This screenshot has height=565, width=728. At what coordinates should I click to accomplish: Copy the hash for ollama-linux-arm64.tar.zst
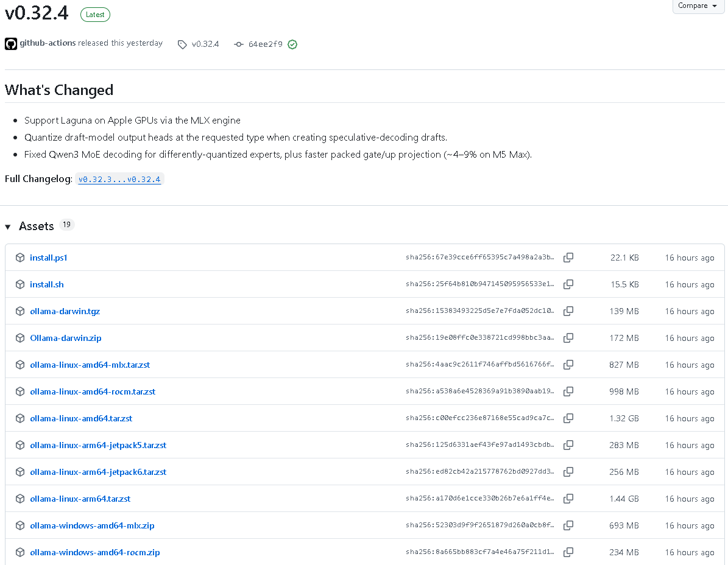(568, 499)
